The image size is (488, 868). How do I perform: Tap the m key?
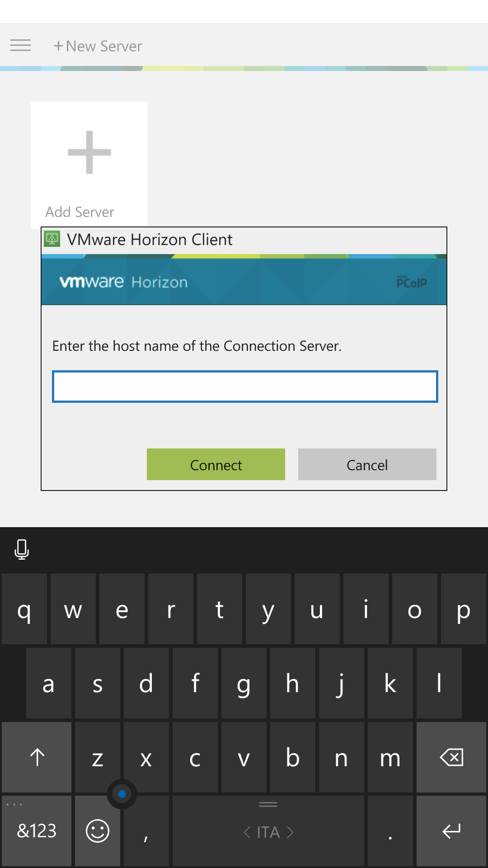click(x=390, y=757)
